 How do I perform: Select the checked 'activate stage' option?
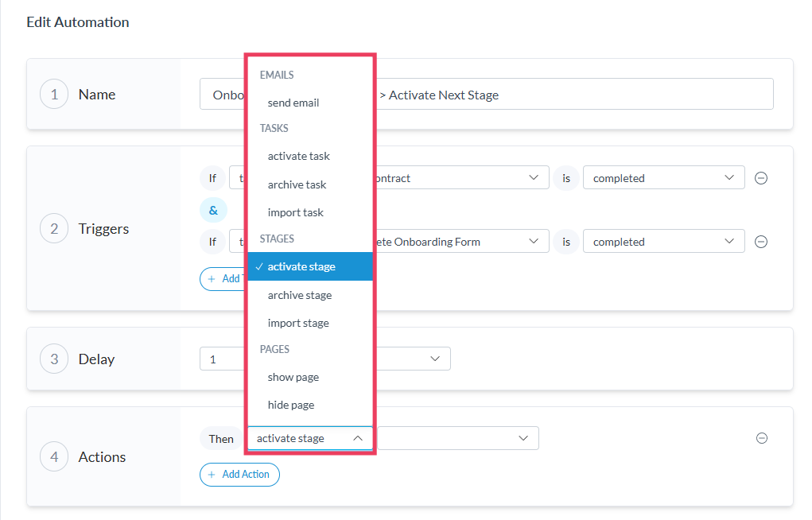(301, 266)
